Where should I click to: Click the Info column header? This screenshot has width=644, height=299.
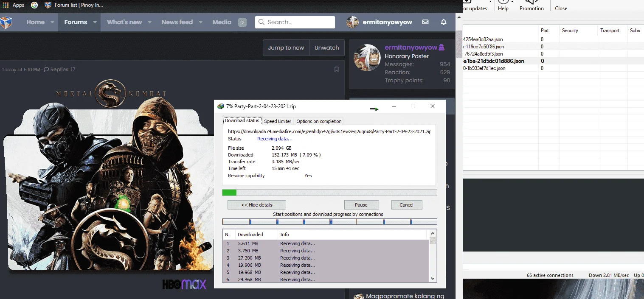[x=352, y=235]
